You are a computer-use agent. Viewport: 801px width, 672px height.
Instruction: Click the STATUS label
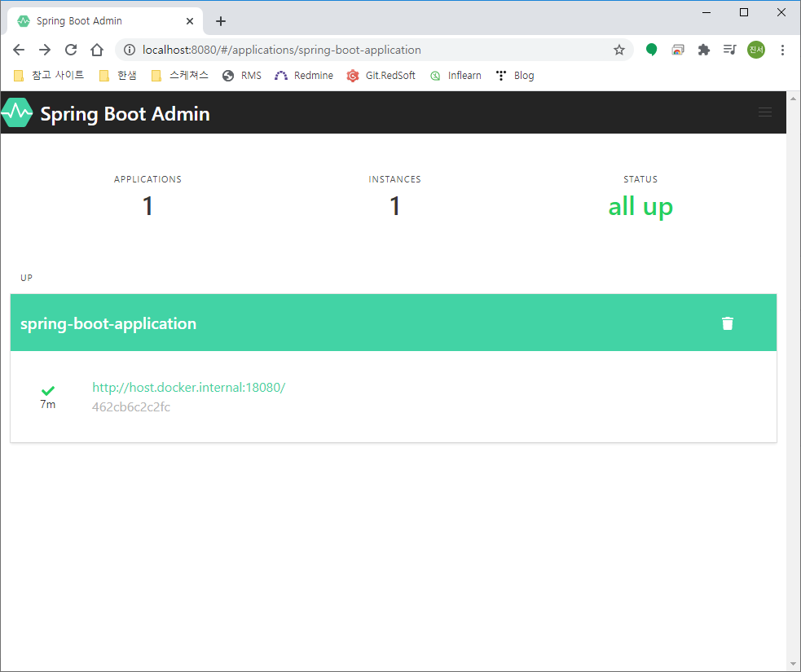coord(640,179)
